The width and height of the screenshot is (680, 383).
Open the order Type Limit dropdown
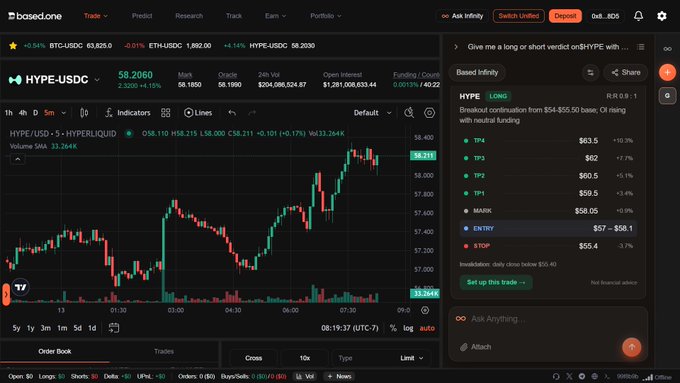[381, 358]
